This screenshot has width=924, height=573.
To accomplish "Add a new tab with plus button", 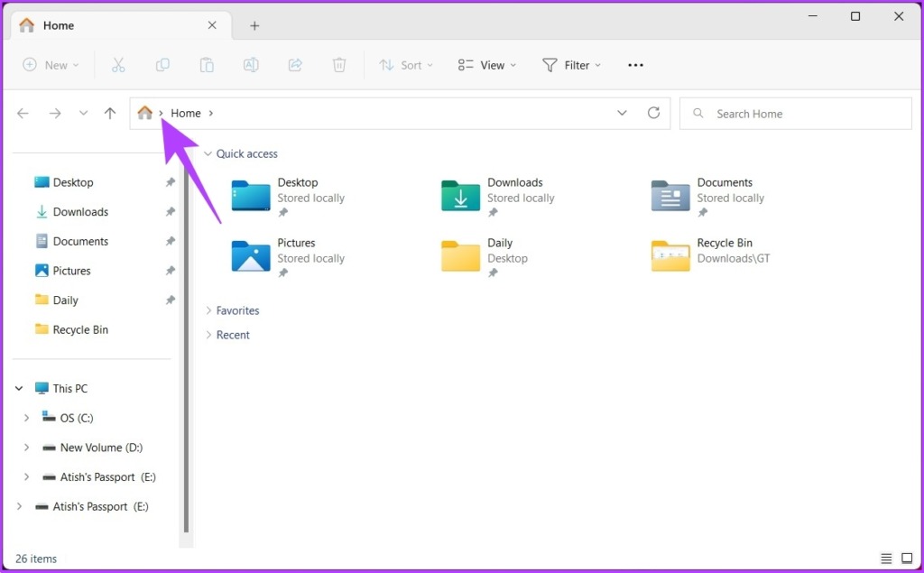I will click(x=254, y=25).
